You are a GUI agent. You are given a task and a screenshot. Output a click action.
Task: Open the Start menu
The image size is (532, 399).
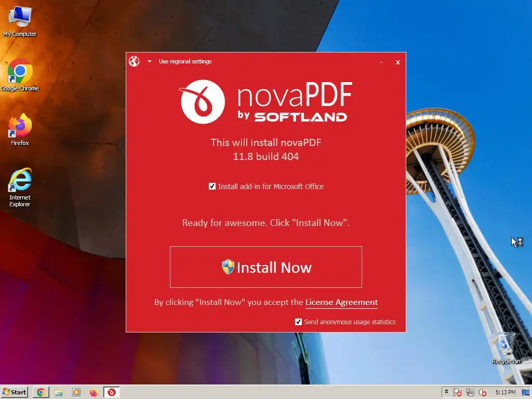14,392
